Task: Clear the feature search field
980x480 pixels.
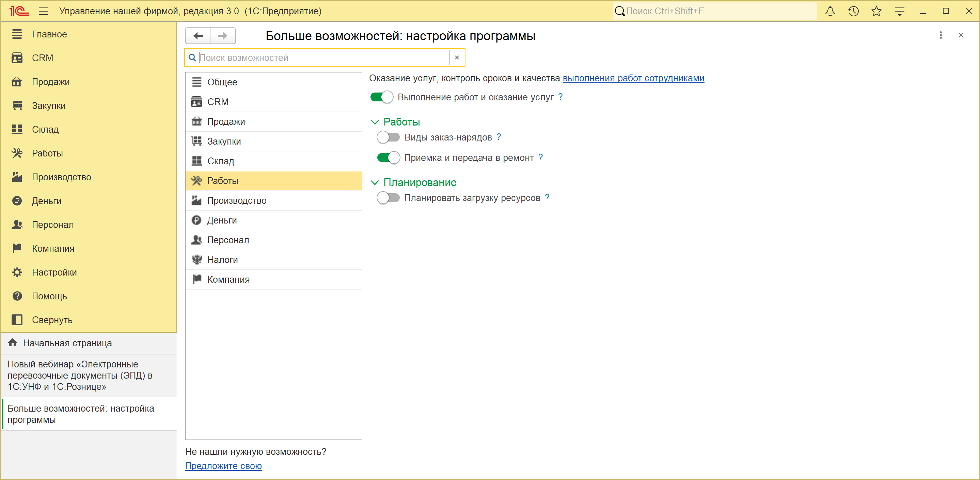Action: pos(457,57)
